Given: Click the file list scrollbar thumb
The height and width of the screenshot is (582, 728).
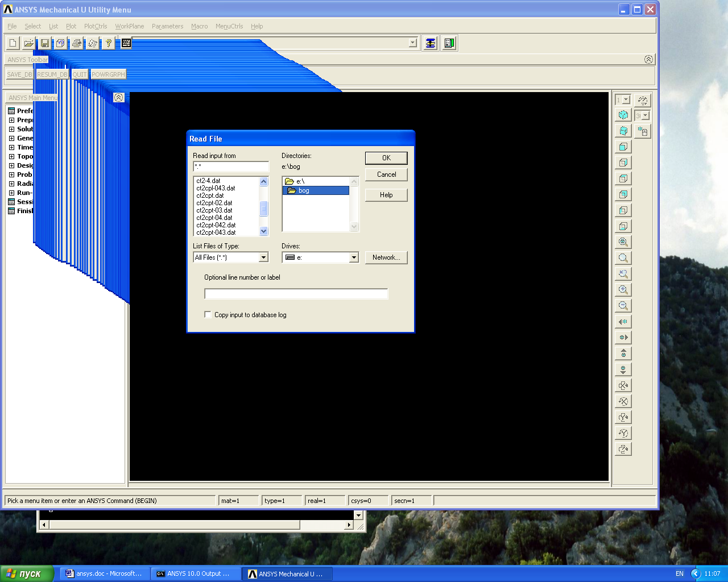Looking at the screenshot, I should tap(263, 209).
